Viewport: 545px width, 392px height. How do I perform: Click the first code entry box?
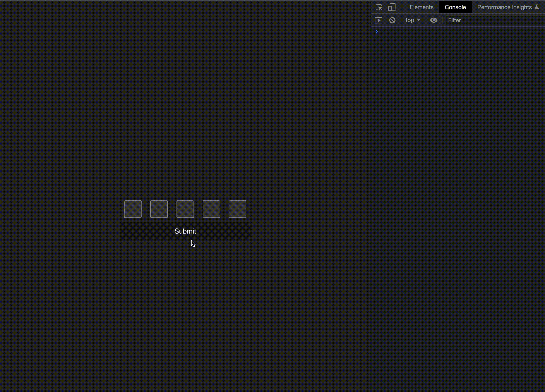pos(133,209)
